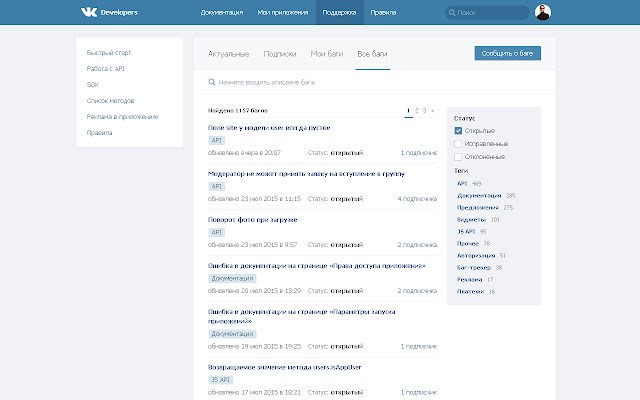This screenshot has height=400, width=640.
Task: Click JS API tag under users.isAppUser bug
Action: click(x=220, y=380)
